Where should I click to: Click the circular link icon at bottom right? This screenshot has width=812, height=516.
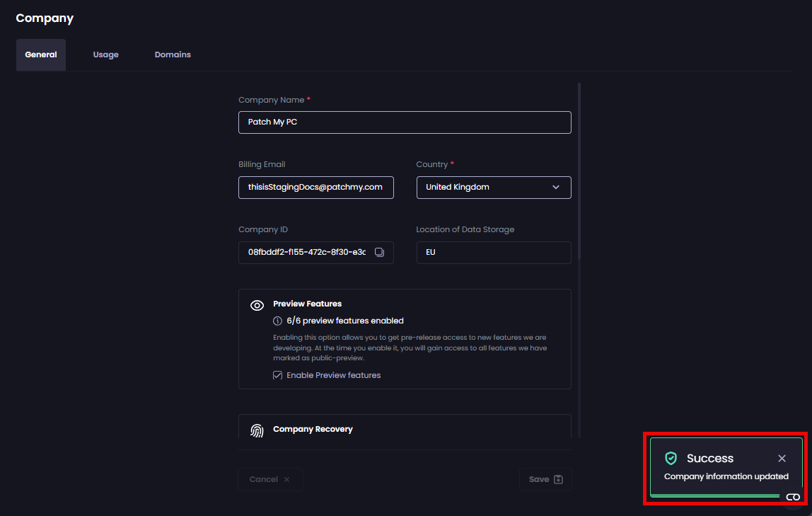pyautogui.click(x=792, y=498)
